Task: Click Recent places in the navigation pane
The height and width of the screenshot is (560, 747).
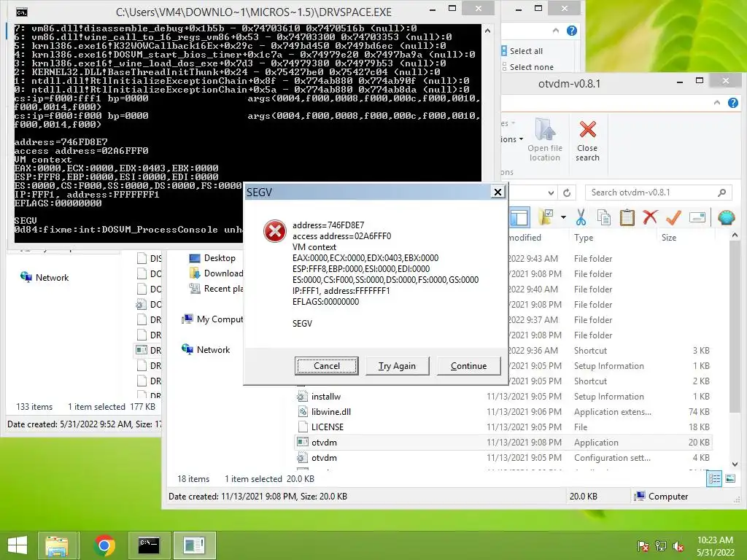Action: tap(216, 289)
